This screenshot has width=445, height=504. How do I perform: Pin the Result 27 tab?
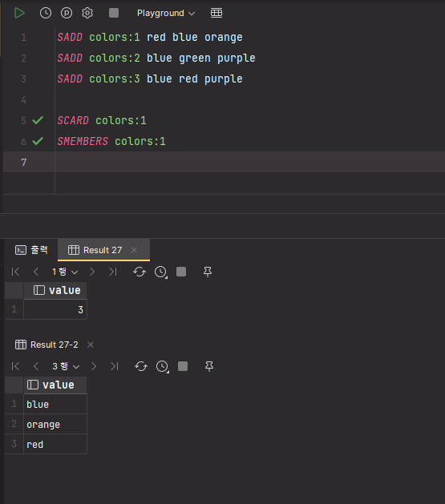tap(208, 272)
